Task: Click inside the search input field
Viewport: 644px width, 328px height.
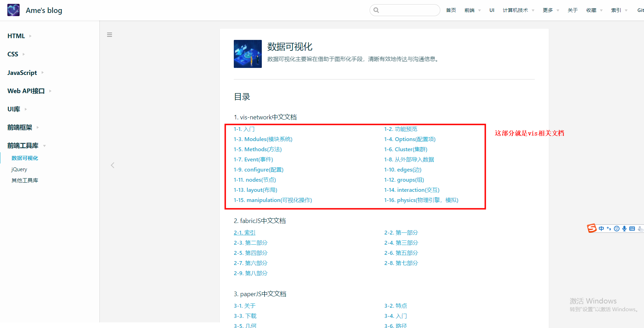Action: (x=406, y=10)
